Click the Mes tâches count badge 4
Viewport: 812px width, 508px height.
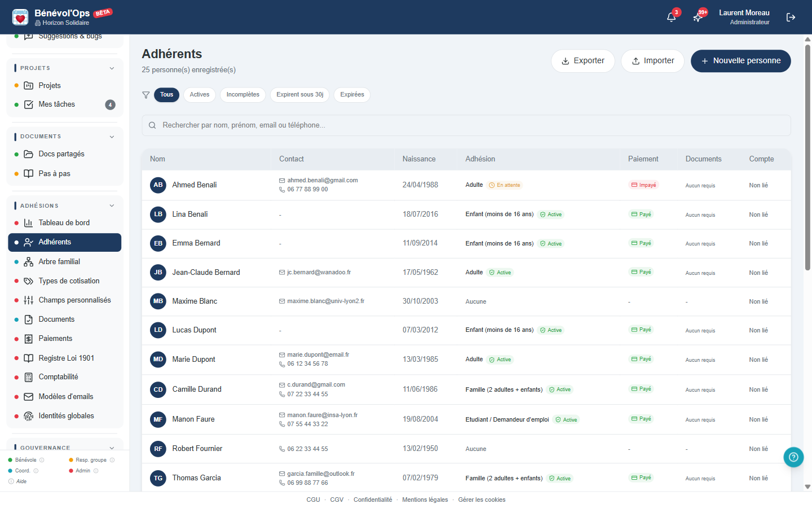coord(111,104)
